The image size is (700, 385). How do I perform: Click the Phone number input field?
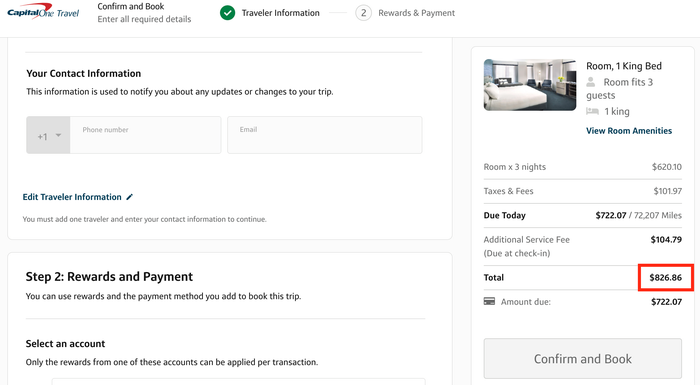(x=146, y=135)
